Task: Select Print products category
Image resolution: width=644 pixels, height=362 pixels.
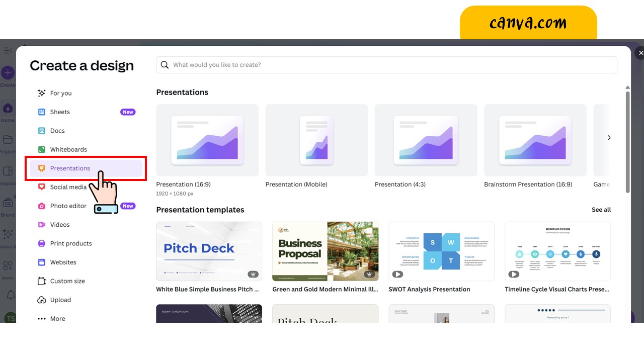Action: coord(86,243)
